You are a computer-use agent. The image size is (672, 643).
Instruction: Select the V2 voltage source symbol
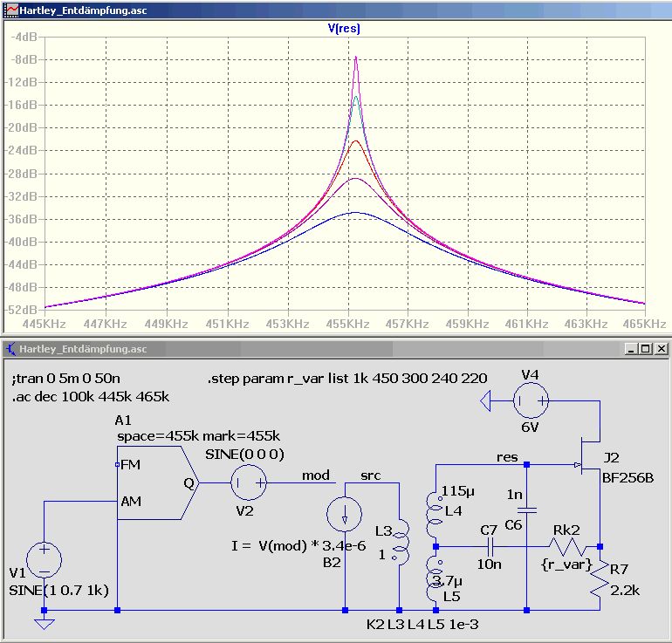(x=249, y=482)
